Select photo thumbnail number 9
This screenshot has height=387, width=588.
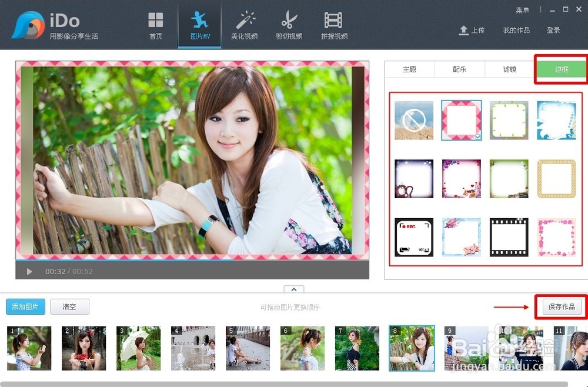[x=466, y=348]
